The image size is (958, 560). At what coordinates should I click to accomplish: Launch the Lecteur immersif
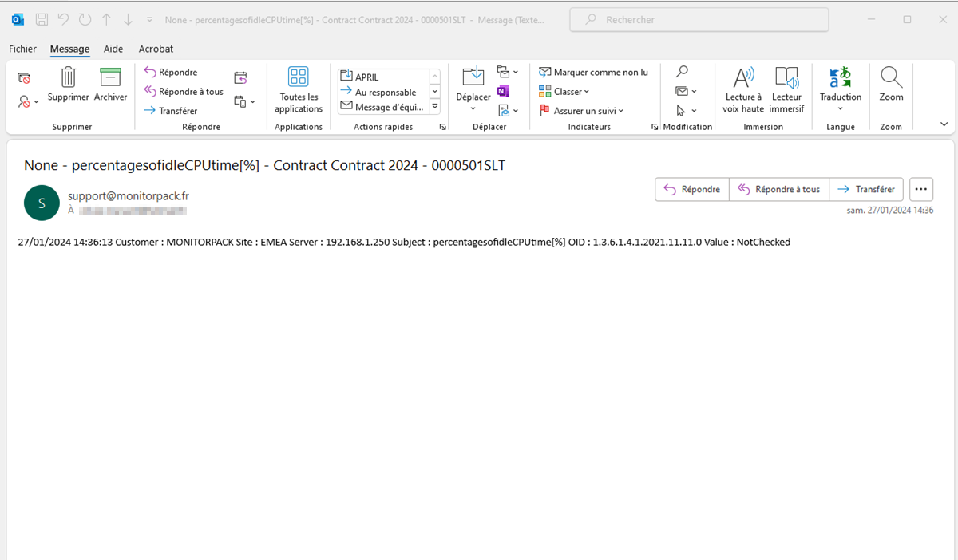(786, 78)
